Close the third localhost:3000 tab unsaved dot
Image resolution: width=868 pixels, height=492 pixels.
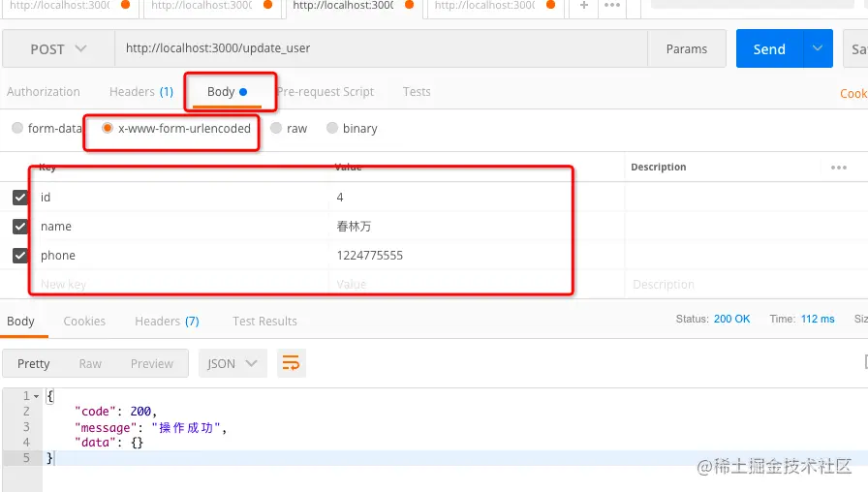click(x=410, y=5)
